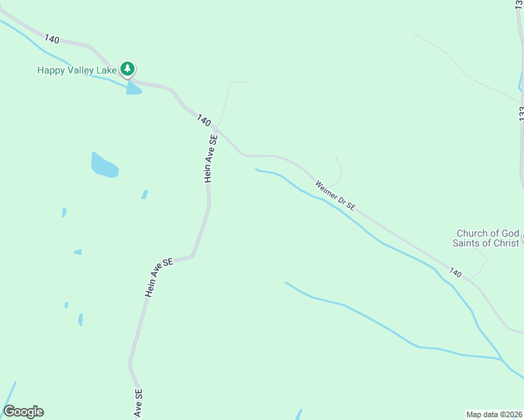
Task: Select the 133 route label on right edge
Action: tap(521, 113)
